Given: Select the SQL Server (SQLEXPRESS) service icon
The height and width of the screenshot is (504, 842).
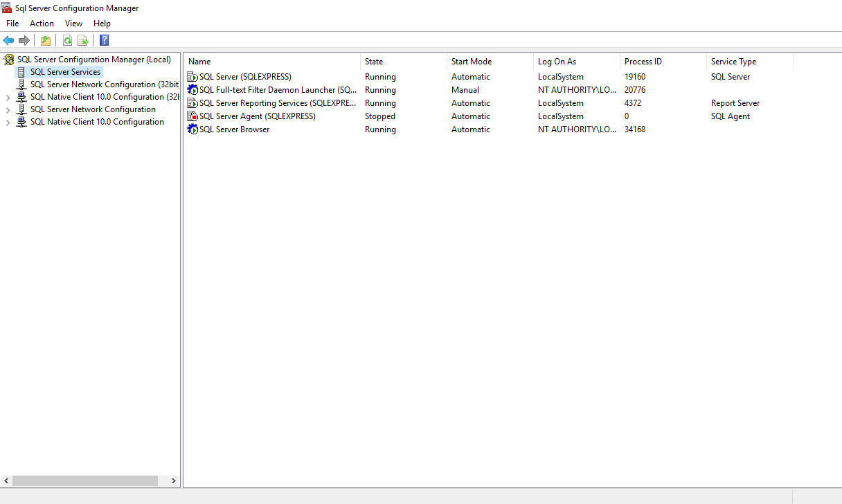Looking at the screenshot, I should [x=192, y=77].
